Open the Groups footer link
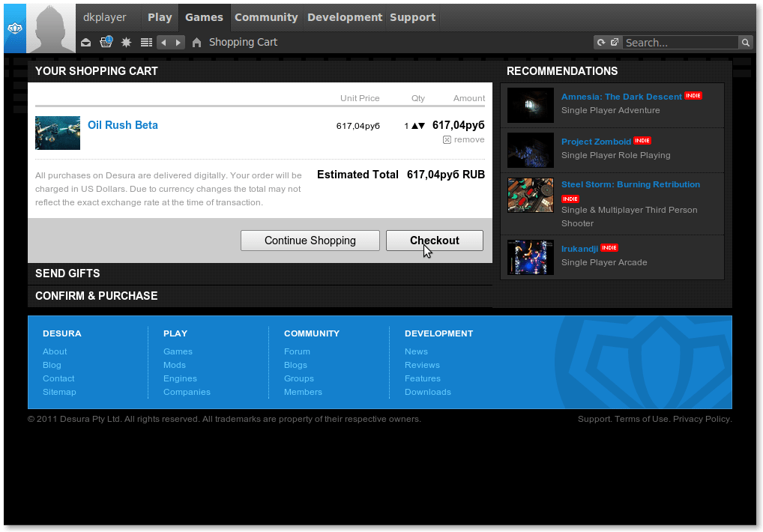Viewport: 763px width, 532px height. tap(299, 379)
